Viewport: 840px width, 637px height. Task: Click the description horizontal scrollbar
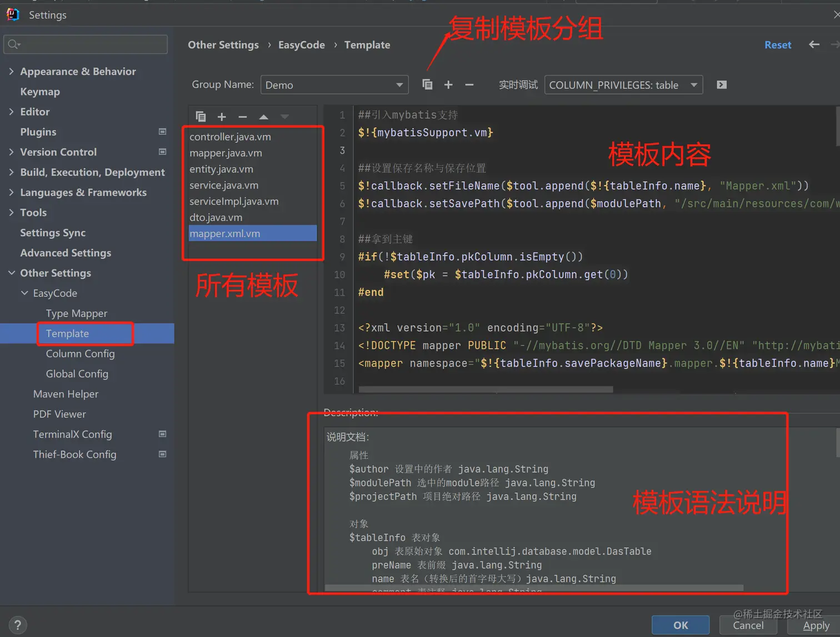(534, 588)
